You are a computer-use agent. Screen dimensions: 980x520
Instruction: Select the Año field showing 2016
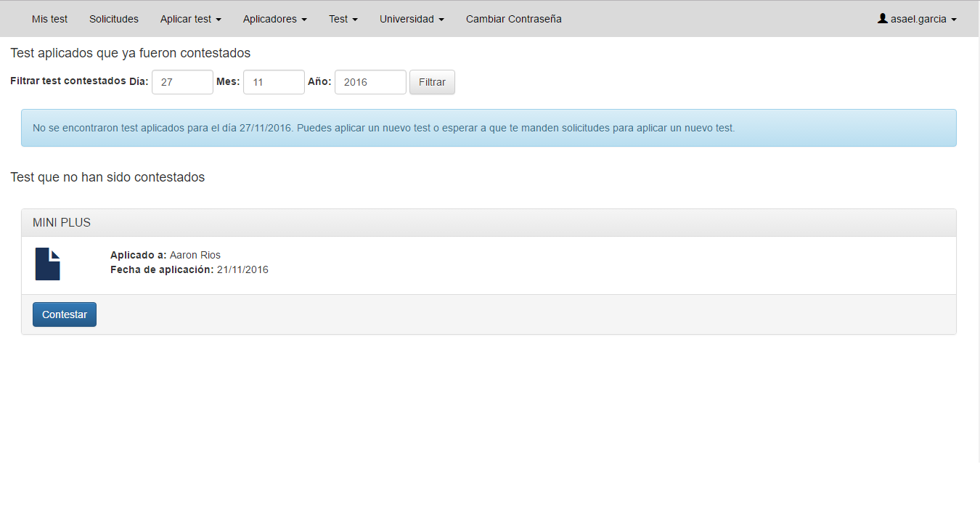(370, 82)
